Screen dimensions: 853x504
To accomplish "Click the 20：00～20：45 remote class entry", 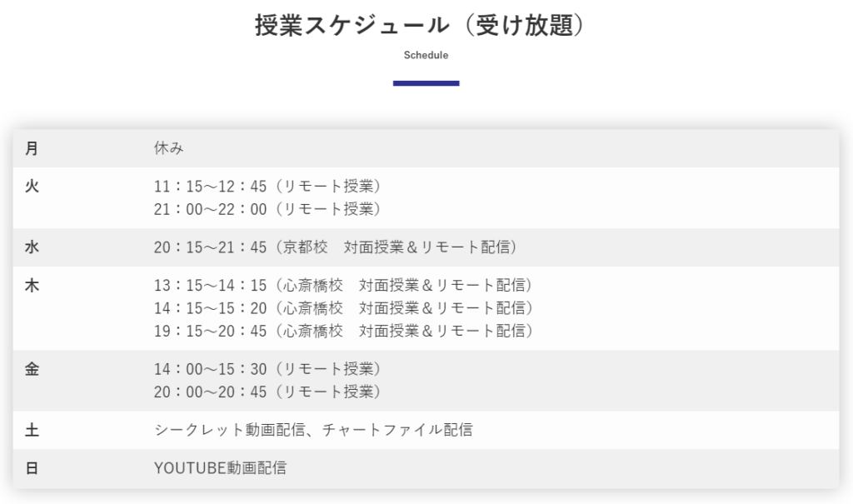I will click(x=267, y=392).
